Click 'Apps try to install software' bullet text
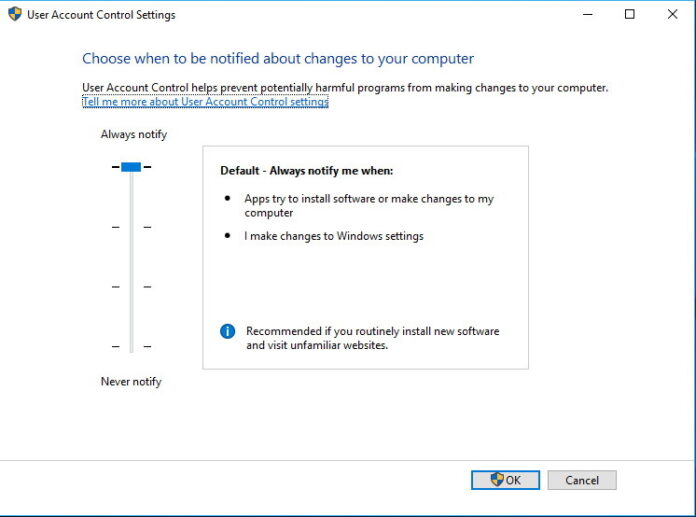This screenshot has height=517, width=696. click(369, 205)
